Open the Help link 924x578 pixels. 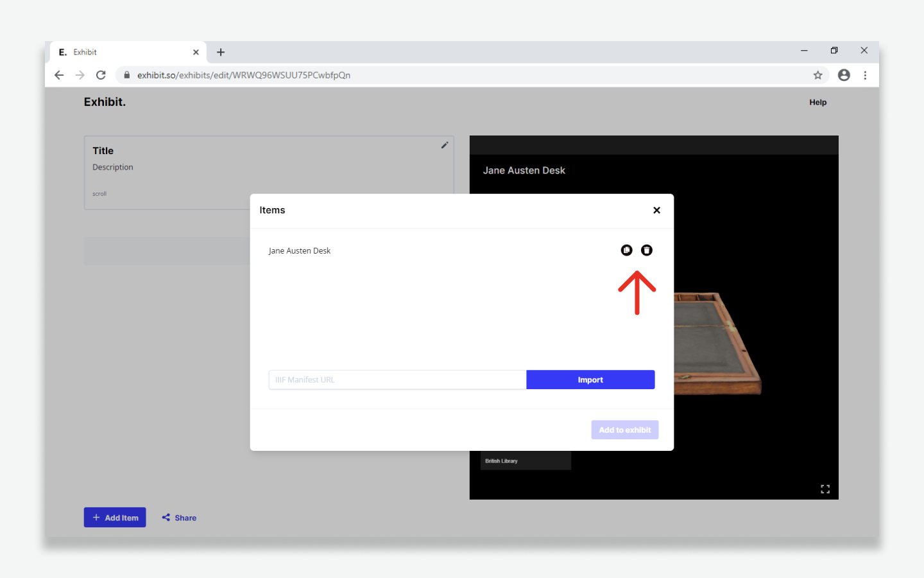(x=817, y=102)
